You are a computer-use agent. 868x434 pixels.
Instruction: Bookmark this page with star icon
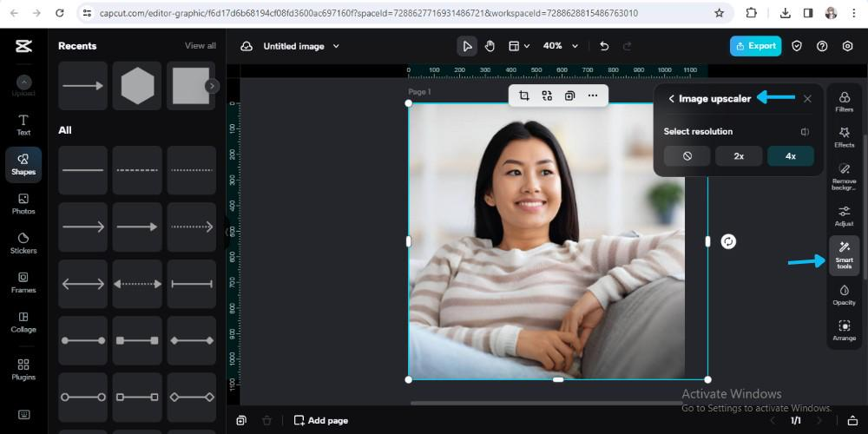719,13
